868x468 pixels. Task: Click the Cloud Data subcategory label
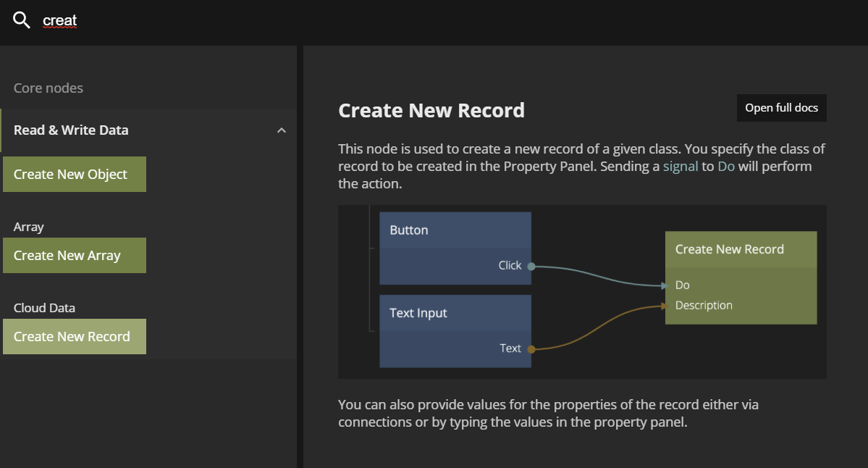click(x=44, y=308)
